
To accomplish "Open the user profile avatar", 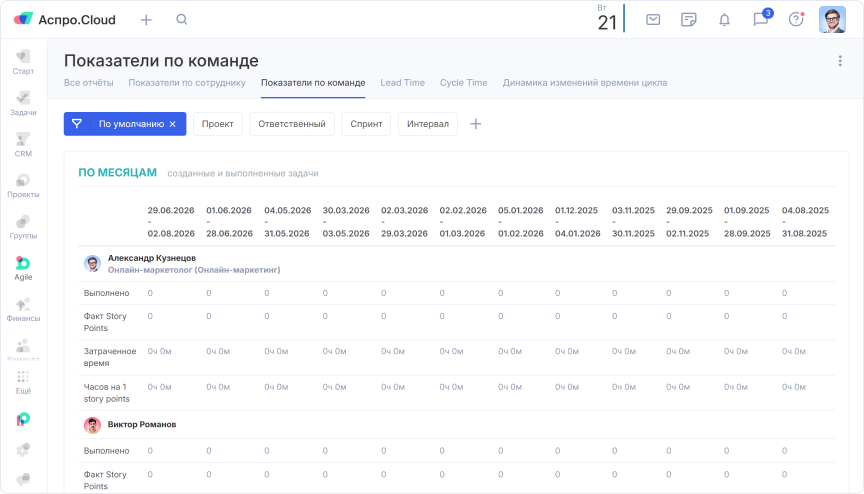I will [832, 20].
